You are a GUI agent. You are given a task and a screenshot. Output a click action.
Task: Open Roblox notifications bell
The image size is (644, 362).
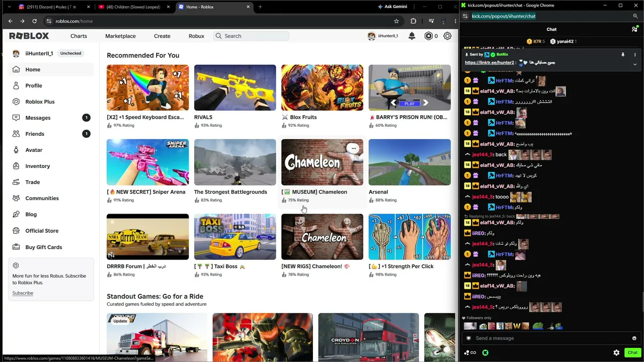pyautogui.click(x=412, y=36)
